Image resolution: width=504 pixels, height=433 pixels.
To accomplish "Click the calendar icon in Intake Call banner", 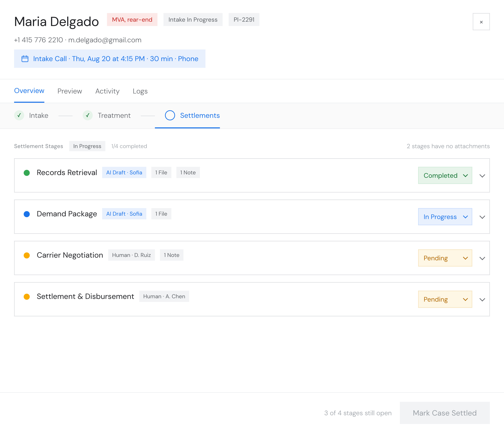I will (25, 59).
